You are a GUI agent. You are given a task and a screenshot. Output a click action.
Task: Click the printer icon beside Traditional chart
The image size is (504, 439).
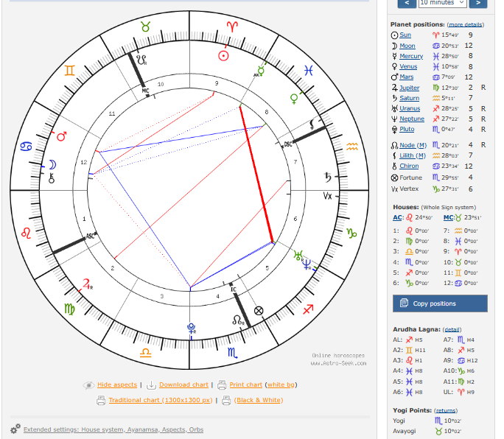click(101, 400)
